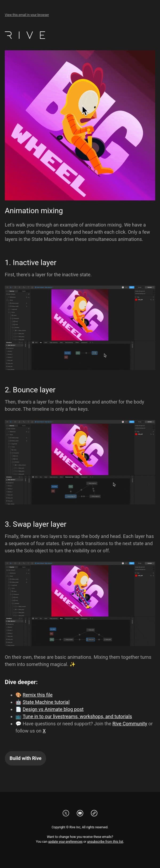Select the '2. Bounce layer' heading
The image size is (160, 868).
tap(30, 389)
